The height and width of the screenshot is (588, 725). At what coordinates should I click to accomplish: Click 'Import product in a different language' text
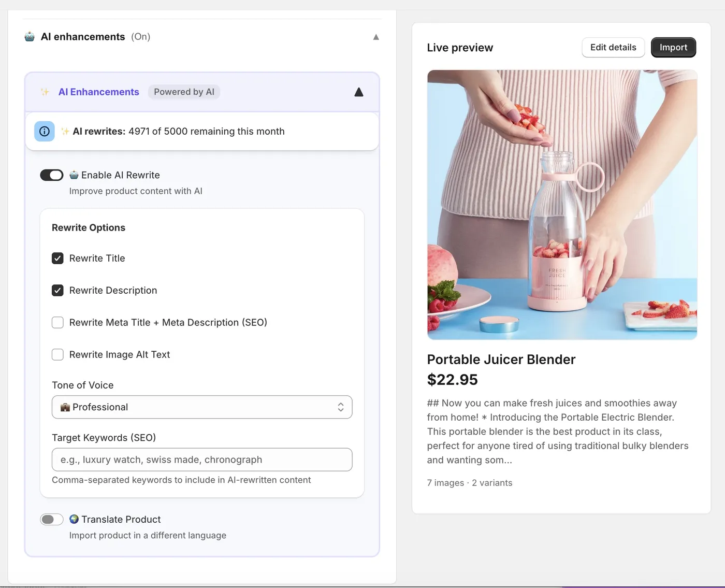point(148,535)
